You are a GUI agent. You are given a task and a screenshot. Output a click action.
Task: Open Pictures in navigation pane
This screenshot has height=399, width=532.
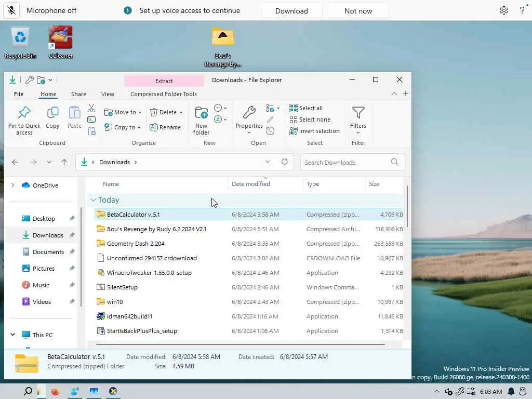pyautogui.click(x=43, y=269)
